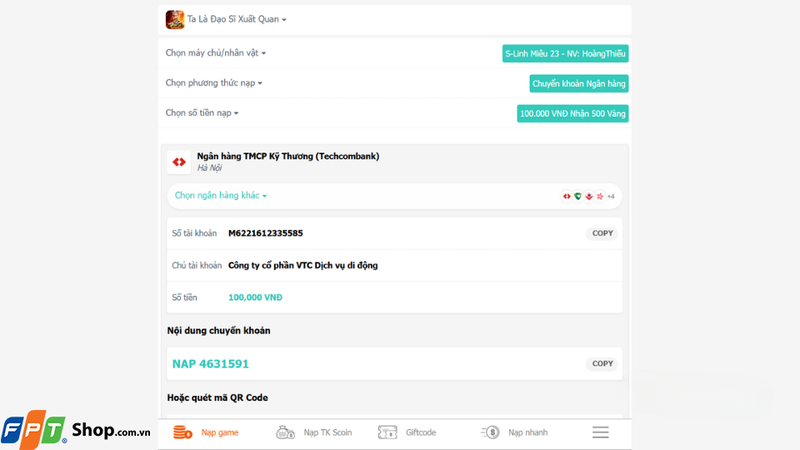
Task: Click the Hà Nội branch text
Action: point(210,168)
